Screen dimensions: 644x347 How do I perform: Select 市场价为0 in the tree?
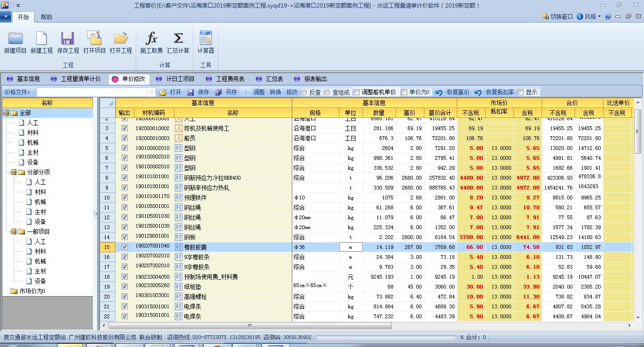click(32, 291)
